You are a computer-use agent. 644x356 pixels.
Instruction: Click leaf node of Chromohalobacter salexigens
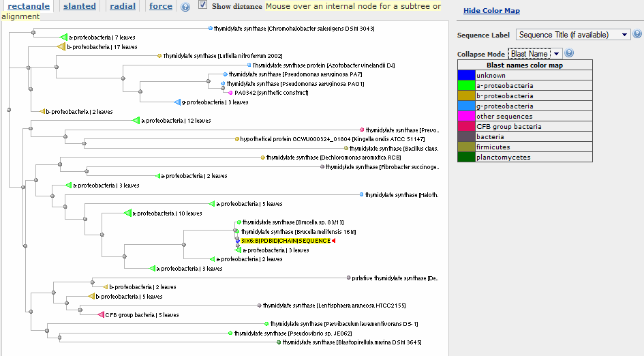click(x=211, y=29)
